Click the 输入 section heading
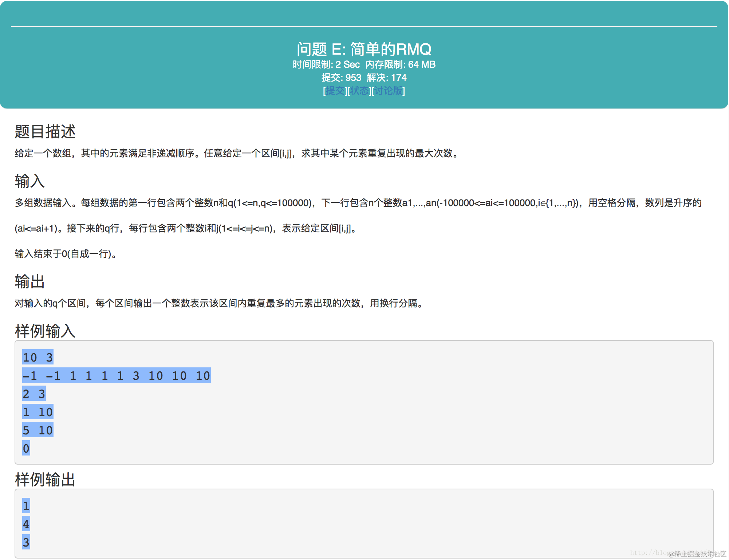The image size is (729, 560). pos(30,181)
